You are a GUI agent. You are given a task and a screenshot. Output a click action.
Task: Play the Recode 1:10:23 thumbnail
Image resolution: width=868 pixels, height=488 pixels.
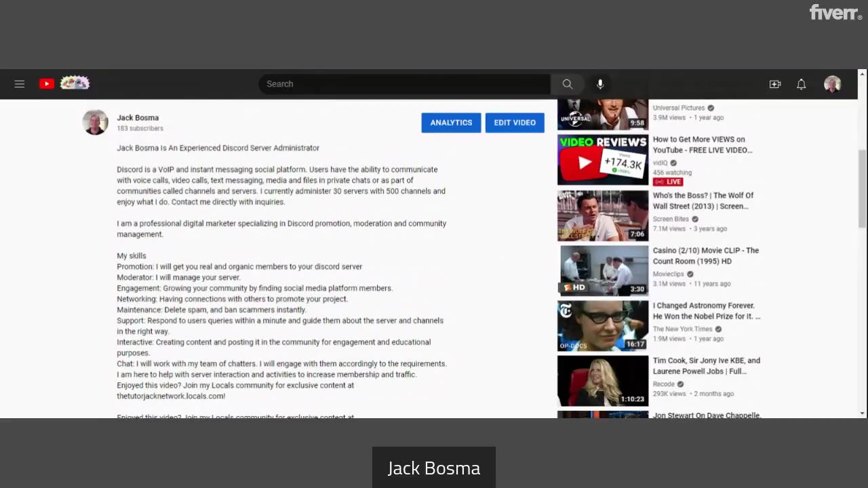click(603, 380)
